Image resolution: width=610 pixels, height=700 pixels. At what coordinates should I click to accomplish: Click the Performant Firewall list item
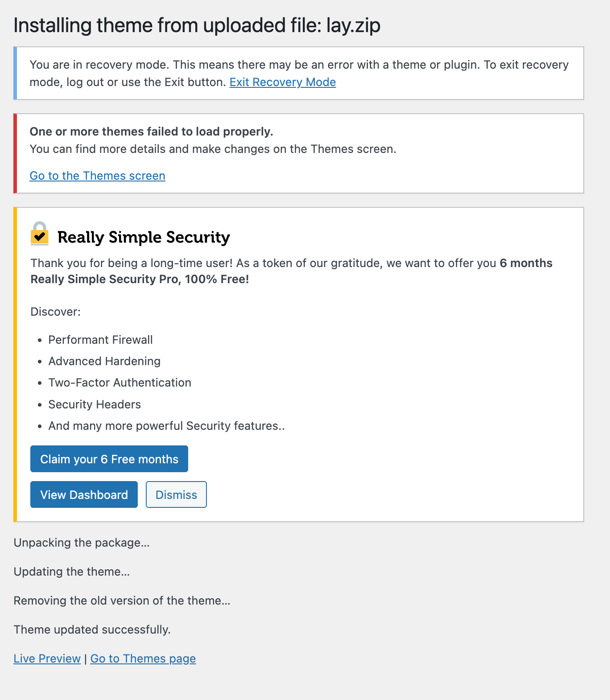coord(100,340)
